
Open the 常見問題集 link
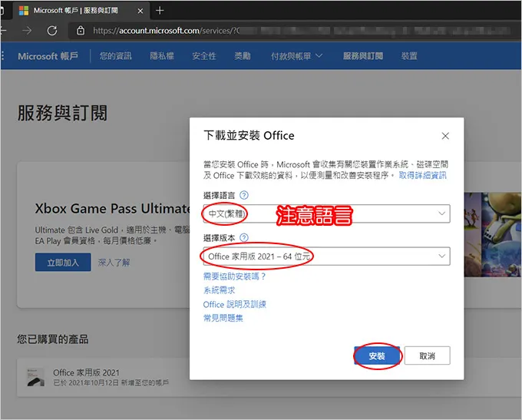223,318
